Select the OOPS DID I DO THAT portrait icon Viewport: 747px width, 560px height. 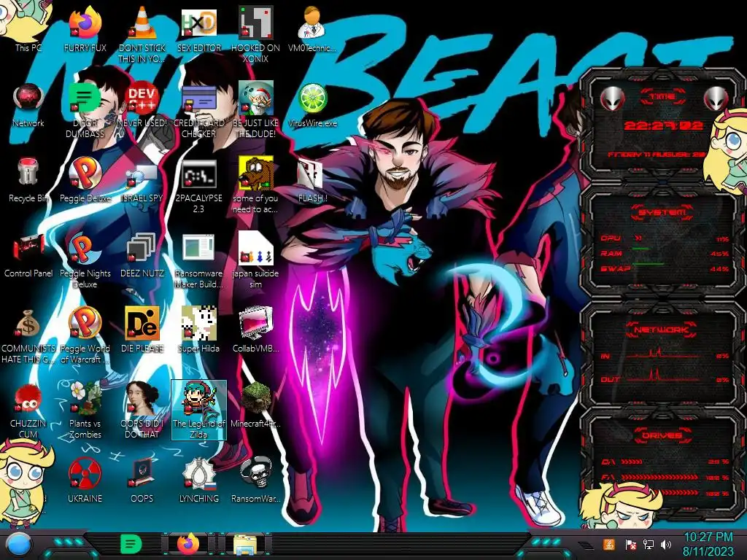pos(142,411)
